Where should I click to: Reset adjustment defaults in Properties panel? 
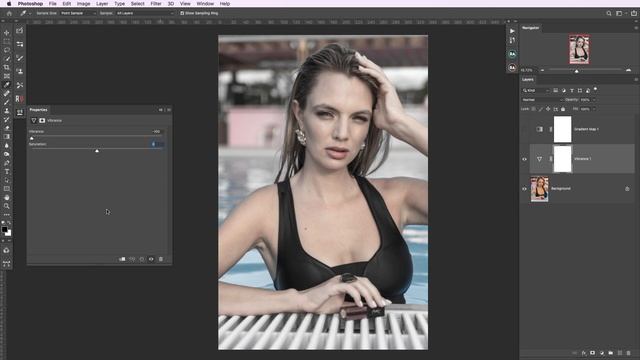142,259
